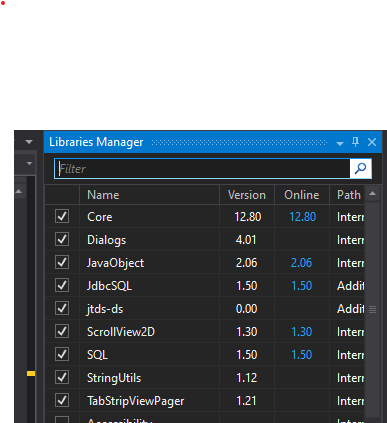Viewport: 387px width, 423px height.
Task: Click the online 1.30 link for ScrollView2D
Action: [x=301, y=332]
